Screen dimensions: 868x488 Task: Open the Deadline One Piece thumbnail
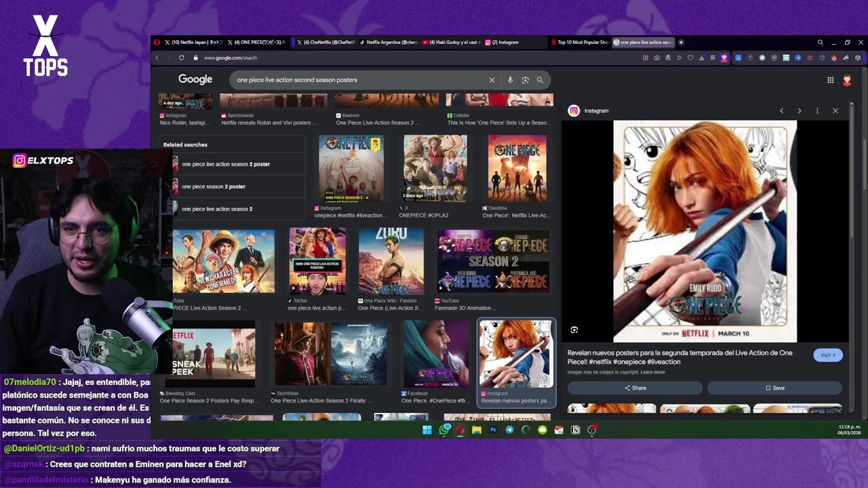point(517,168)
